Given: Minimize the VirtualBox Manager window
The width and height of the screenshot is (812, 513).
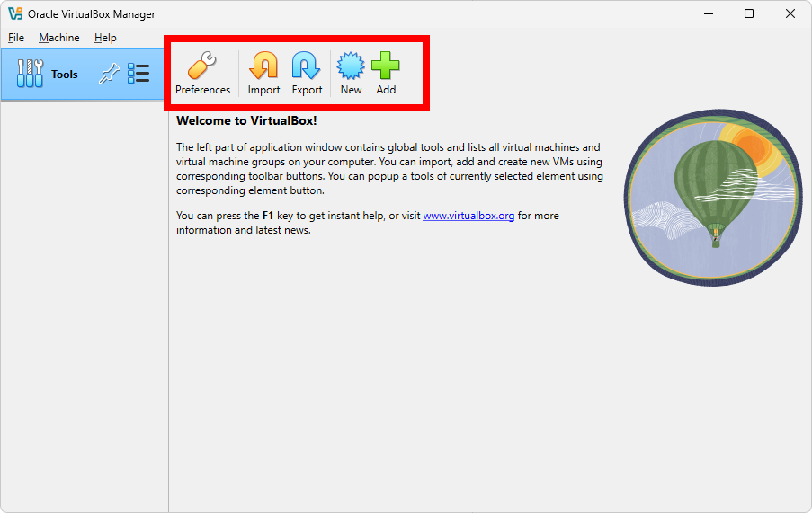Looking at the screenshot, I should (x=708, y=13).
